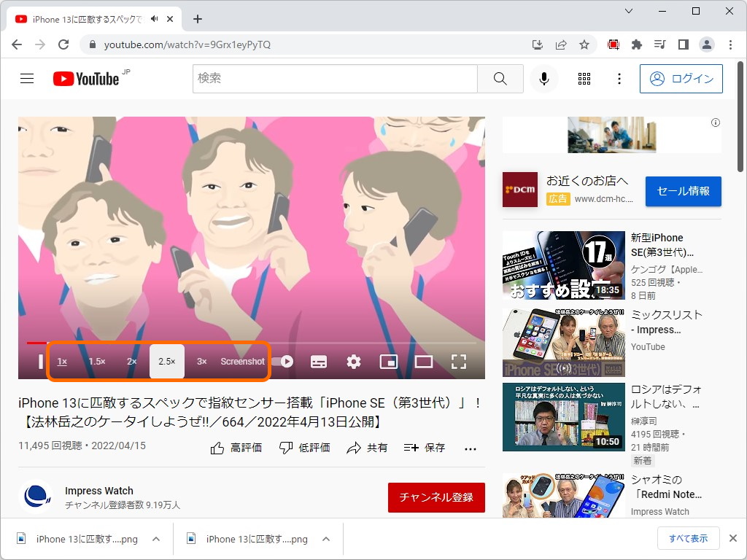Open voice search with the microphone icon

[x=543, y=78]
